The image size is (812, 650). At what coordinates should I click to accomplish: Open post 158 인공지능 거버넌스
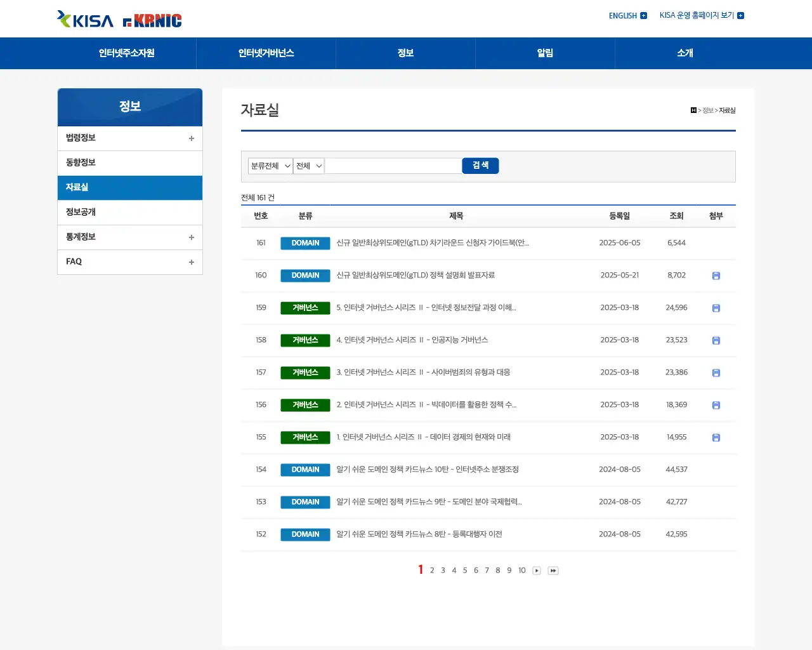tap(412, 340)
